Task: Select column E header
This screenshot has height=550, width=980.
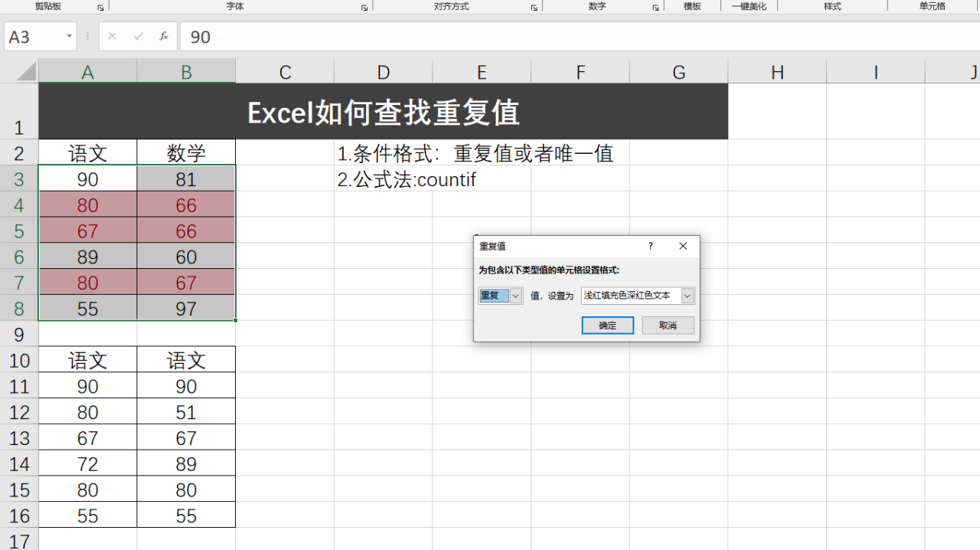Action: (x=482, y=72)
